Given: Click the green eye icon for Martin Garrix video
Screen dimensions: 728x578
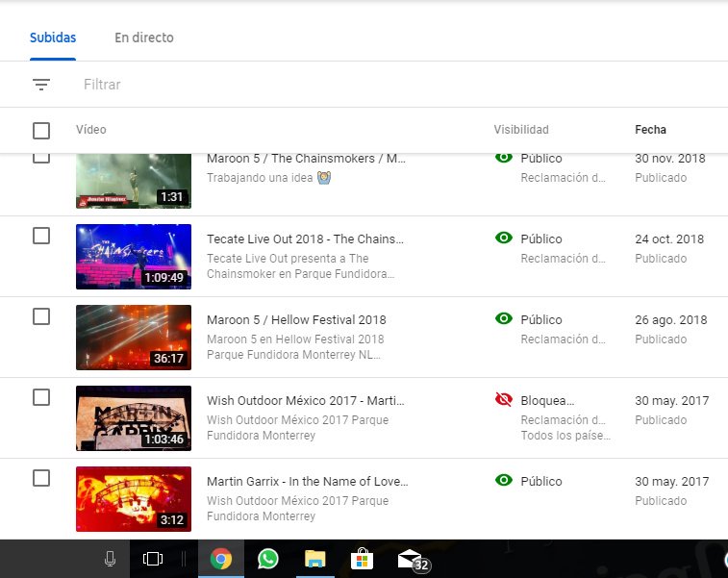Looking at the screenshot, I should point(504,480).
